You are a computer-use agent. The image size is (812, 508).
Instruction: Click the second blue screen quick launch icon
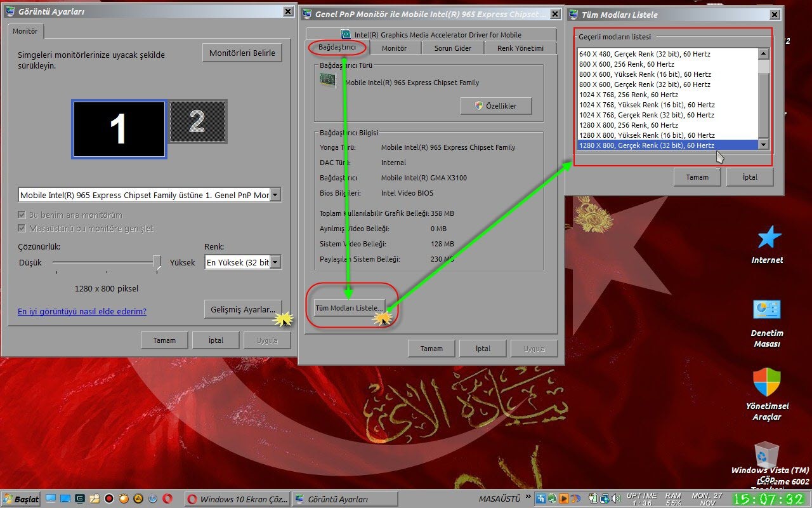[x=65, y=499]
